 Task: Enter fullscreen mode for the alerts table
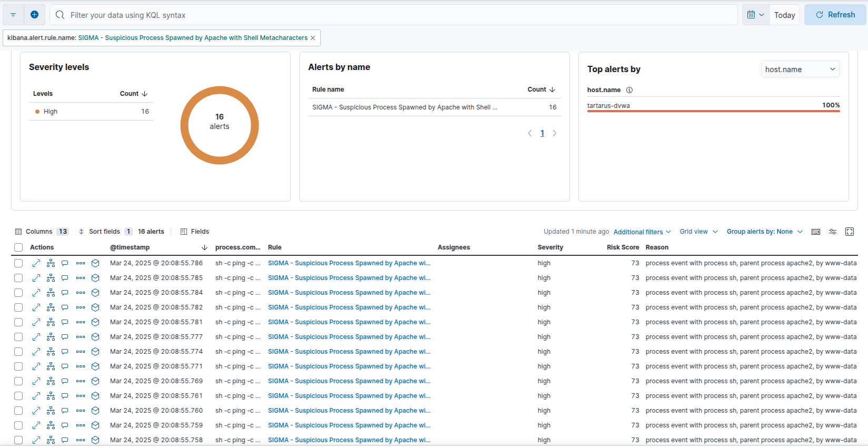point(849,232)
